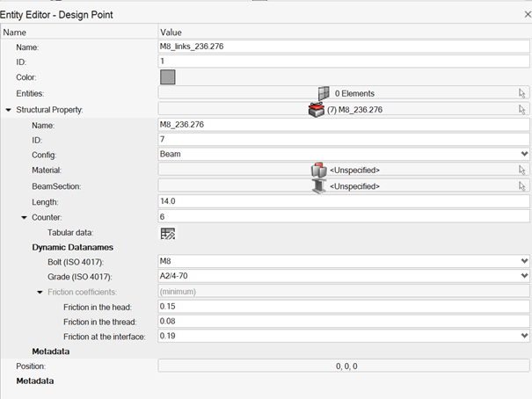Click the BeamSection I-beam icon
This screenshot has width=532, height=399.
point(318,186)
